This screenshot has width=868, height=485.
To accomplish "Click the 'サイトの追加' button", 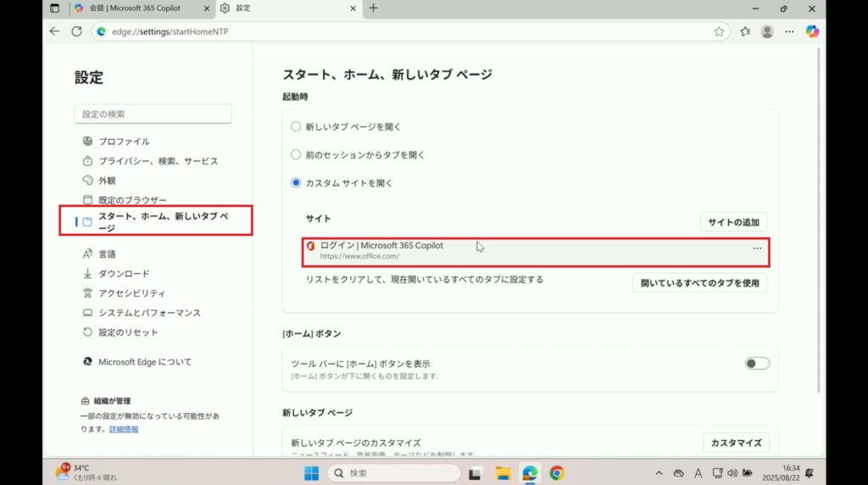I will [733, 222].
